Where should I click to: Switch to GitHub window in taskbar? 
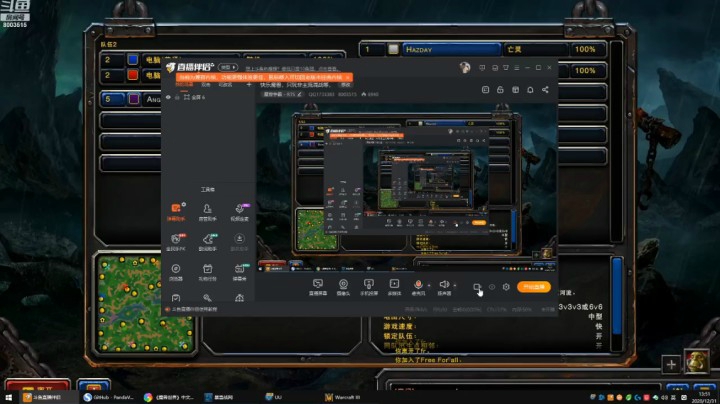[109, 398]
